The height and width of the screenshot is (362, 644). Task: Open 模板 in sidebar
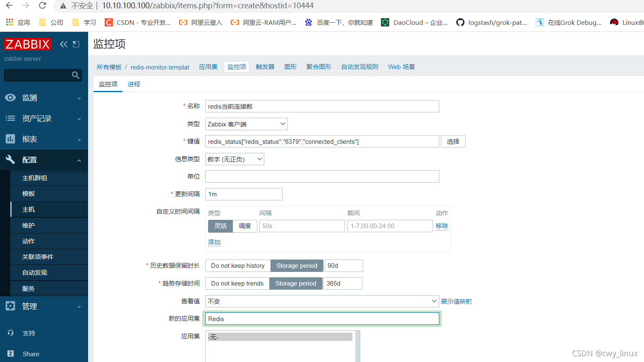[x=49, y=193]
